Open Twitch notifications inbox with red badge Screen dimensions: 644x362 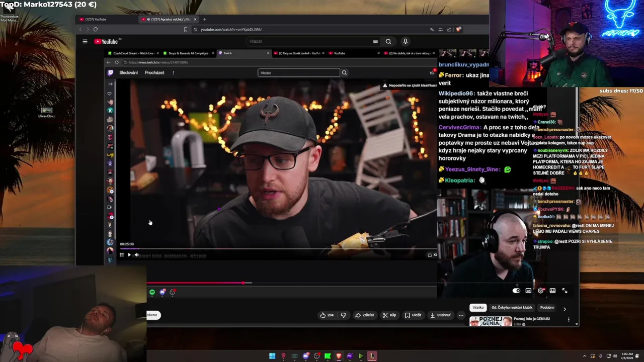pyautogui.click(x=432, y=72)
